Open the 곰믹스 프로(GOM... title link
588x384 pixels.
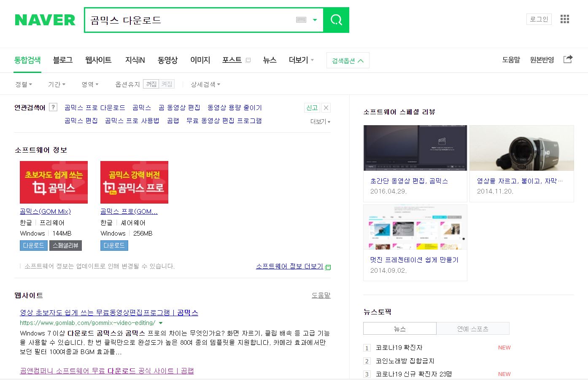(129, 211)
